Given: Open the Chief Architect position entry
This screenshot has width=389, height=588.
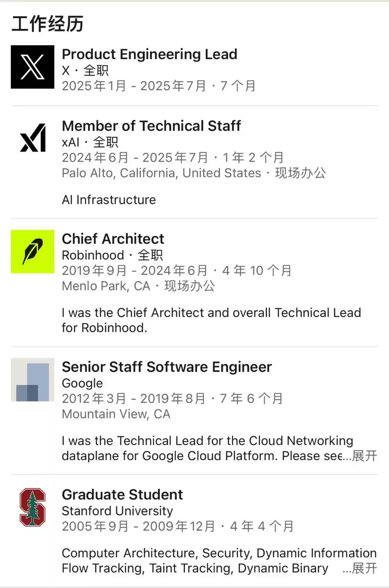Looking at the screenshot, I should point(113,239).
